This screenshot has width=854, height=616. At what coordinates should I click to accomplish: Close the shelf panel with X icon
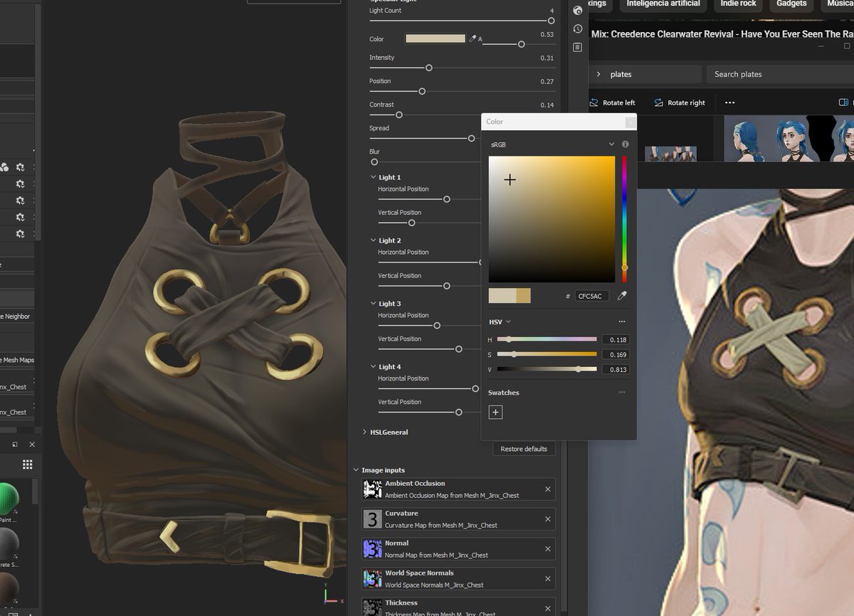(x=32, y=444)
